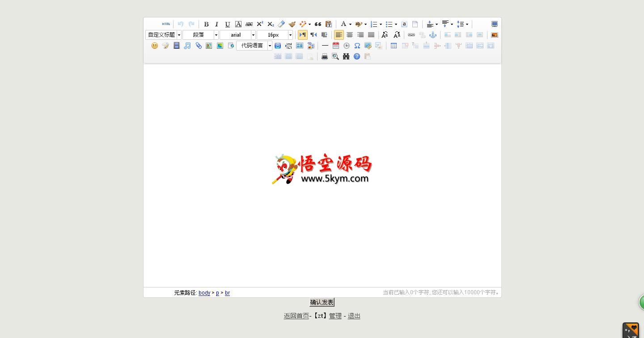The image size is (644, 338).
Task: Toggle Italic formatting
Action: coord(217,24)
